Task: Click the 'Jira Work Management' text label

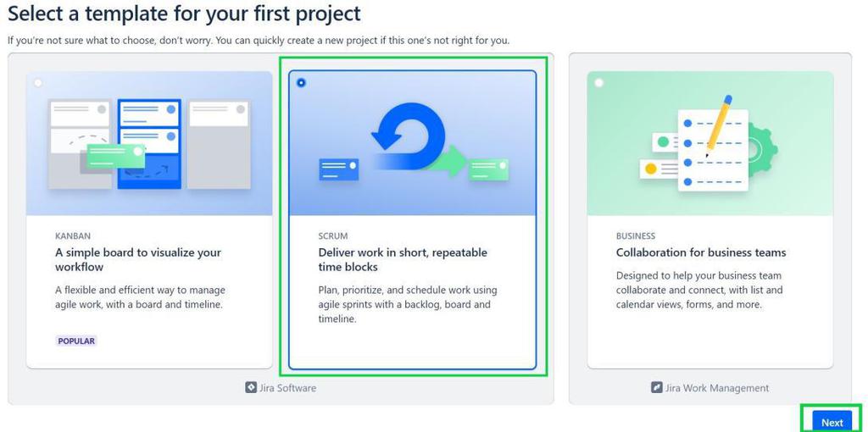Action: [x=717, y=388]
